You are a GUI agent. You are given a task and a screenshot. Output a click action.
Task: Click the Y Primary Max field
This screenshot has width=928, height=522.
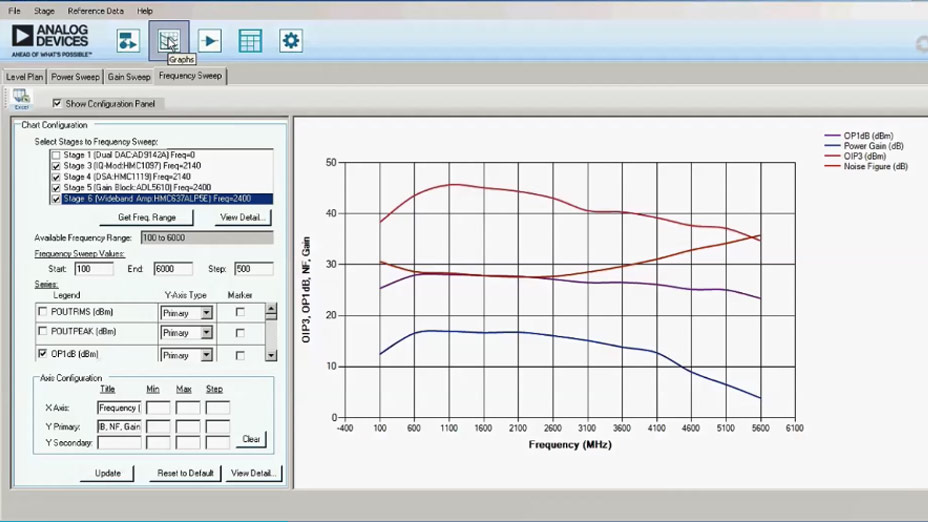click(x=188, y=426)
